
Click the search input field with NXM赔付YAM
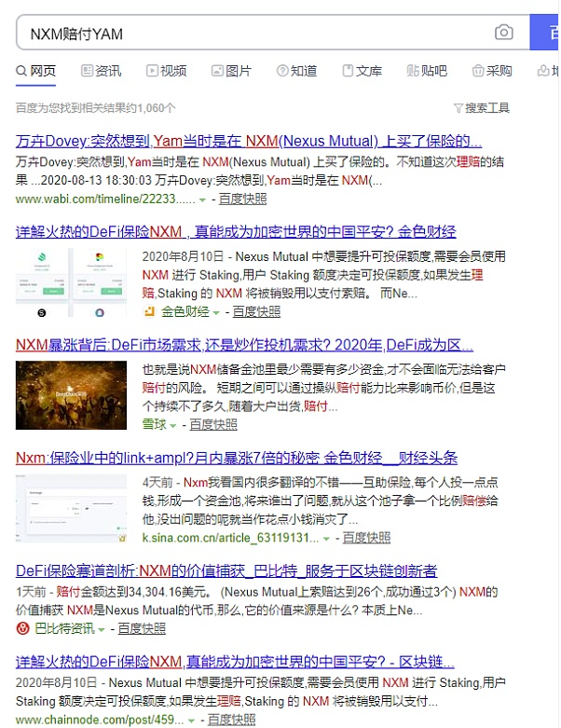point(273,33)
